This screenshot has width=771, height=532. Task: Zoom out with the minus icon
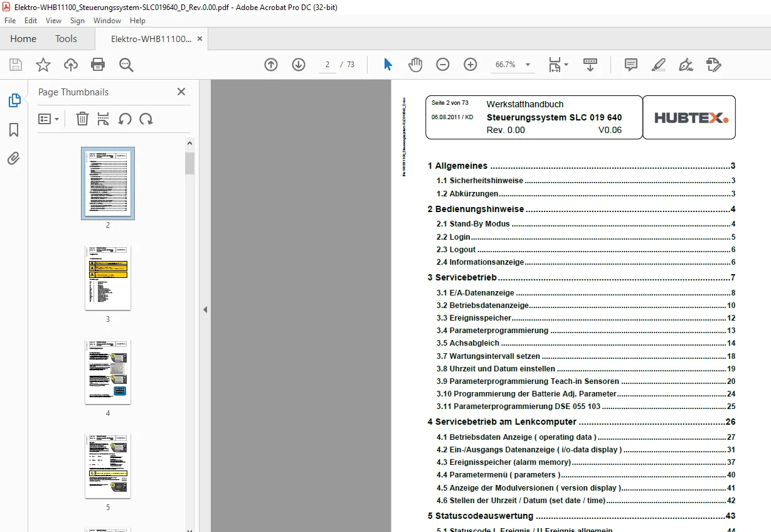(x=443, y=65)
